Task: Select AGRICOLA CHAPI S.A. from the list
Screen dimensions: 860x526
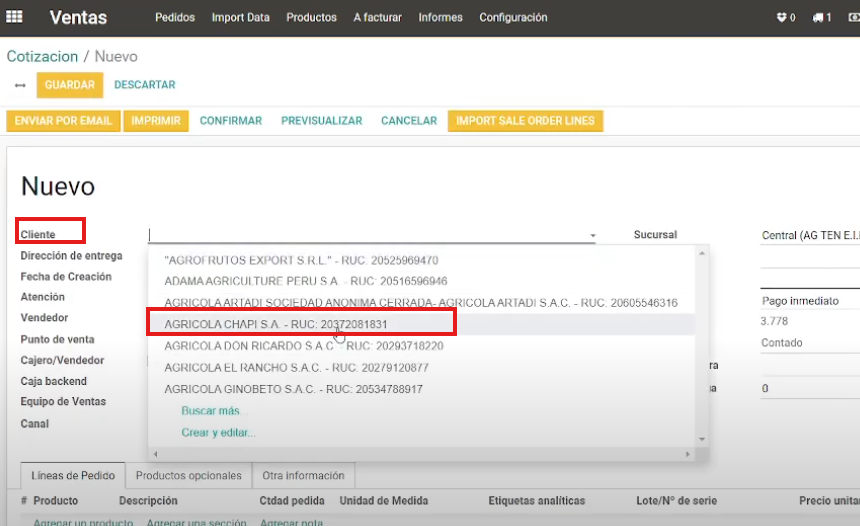Action: pos(276,325)
